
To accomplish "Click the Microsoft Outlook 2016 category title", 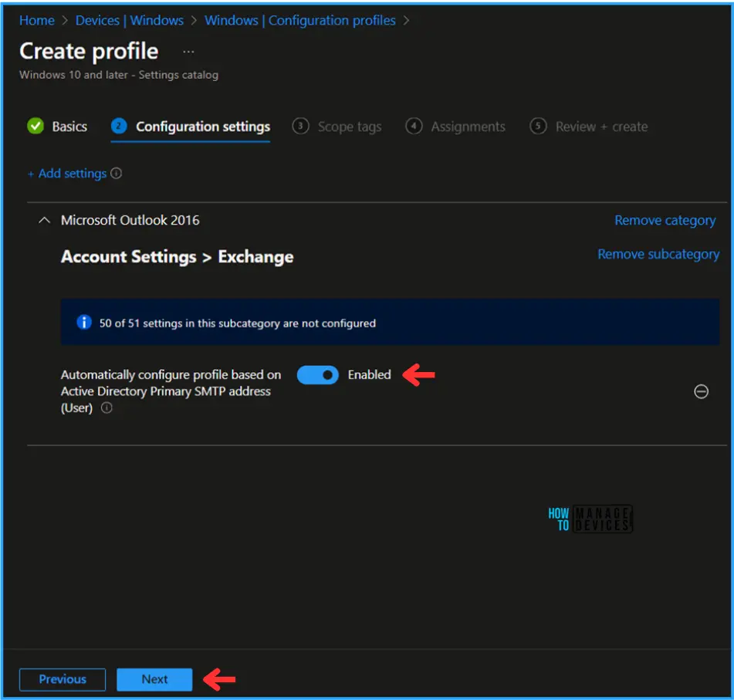I will click(130, 220).
